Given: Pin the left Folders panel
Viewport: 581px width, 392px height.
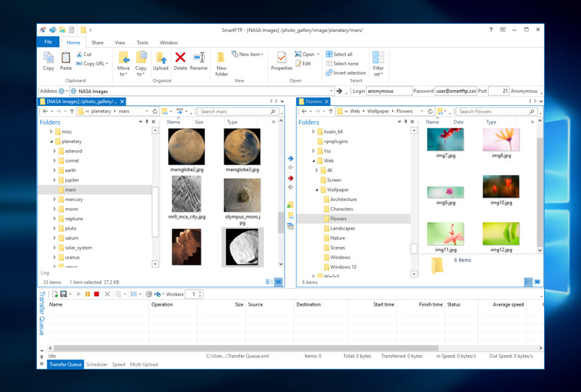Looking at the screenshot, I should 147,122.
